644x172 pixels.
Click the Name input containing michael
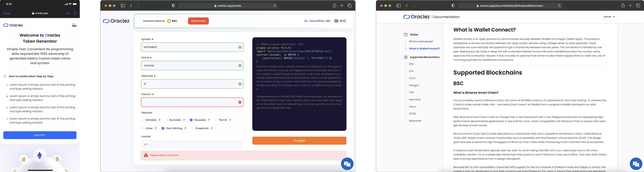click(192, 65)
